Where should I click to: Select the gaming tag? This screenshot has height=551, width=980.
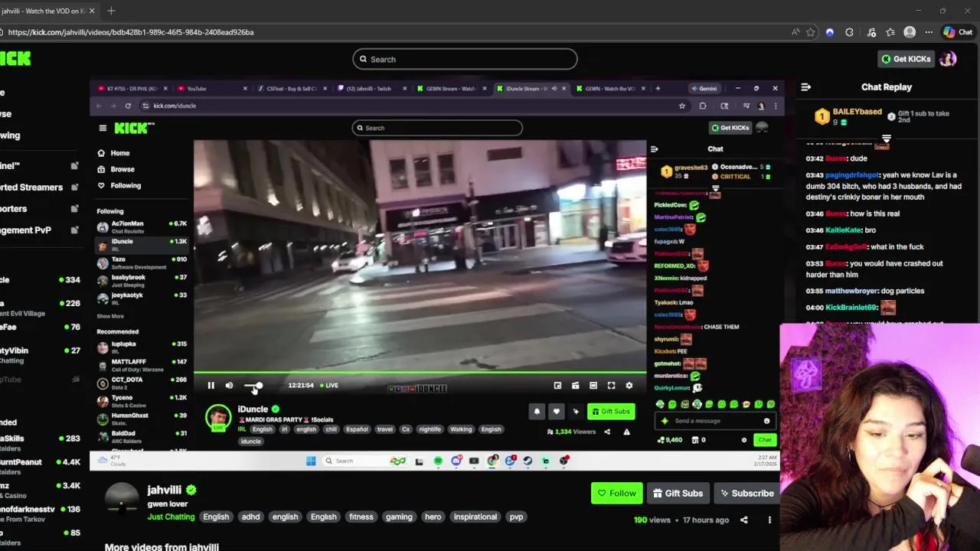[x=399, y=517]
